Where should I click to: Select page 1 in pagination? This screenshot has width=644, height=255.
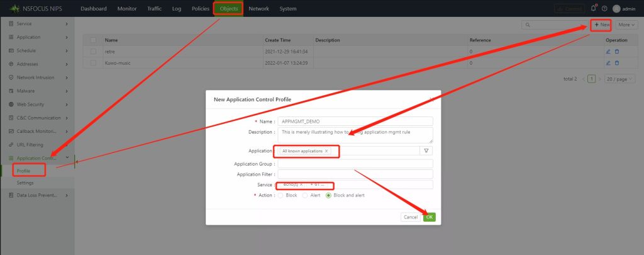(591, 79)
